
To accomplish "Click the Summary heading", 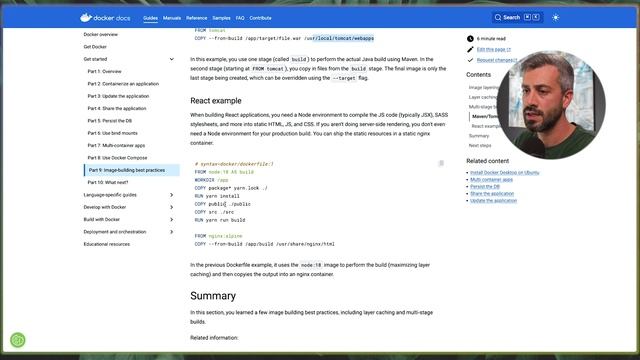I will (x=213, y=296).
